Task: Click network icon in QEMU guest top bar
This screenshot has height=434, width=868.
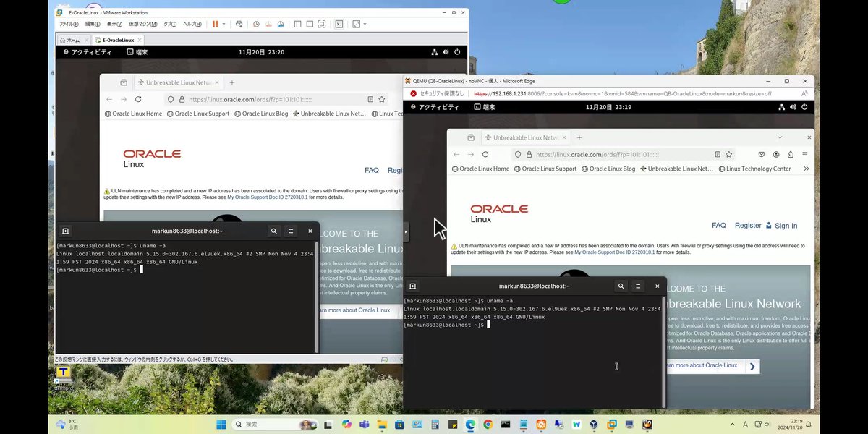Action: (781, 107)
